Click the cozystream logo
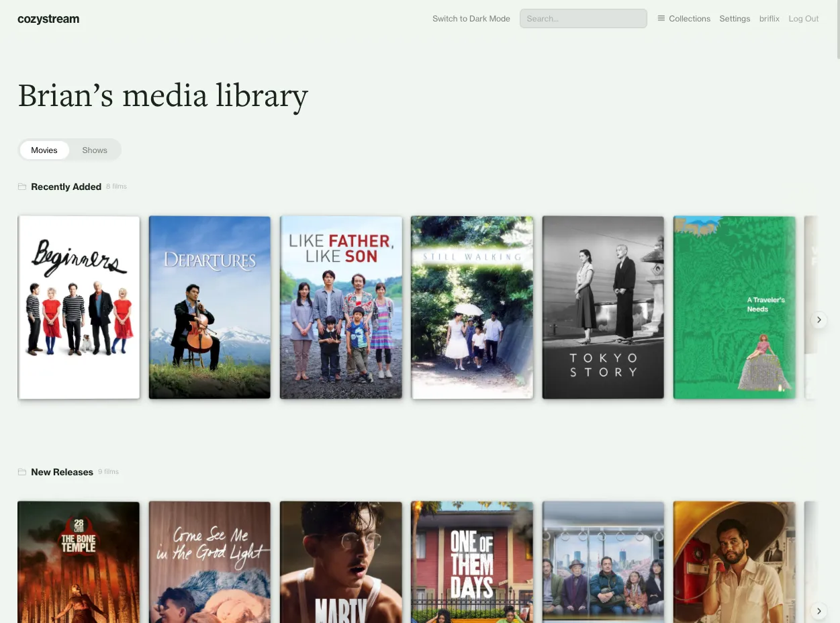Image resolution: width=840 pixels, height=623 pixels. coord(48,19)
